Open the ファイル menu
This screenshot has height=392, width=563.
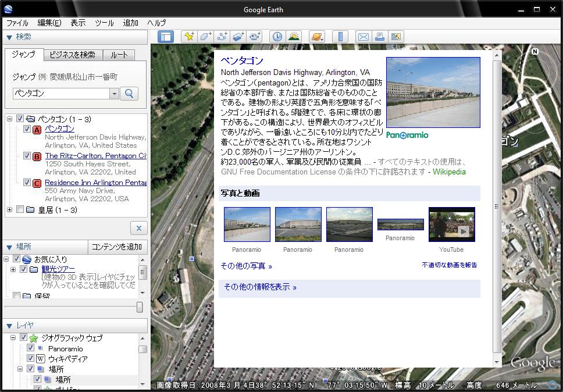click(17, 23)
